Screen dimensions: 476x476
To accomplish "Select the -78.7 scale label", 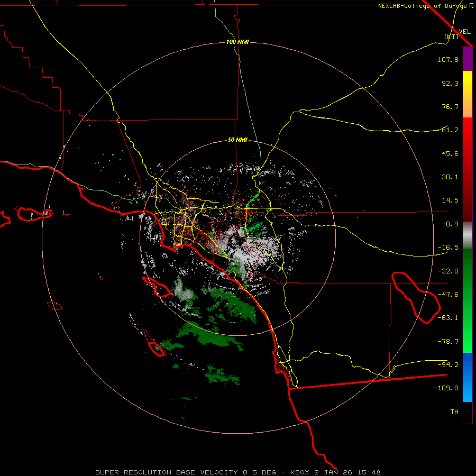I will (x=448, y=342).
